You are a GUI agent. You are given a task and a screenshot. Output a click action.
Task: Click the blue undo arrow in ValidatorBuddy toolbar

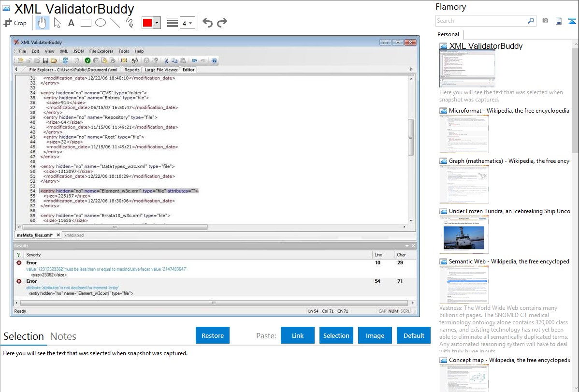click(194, 60)
